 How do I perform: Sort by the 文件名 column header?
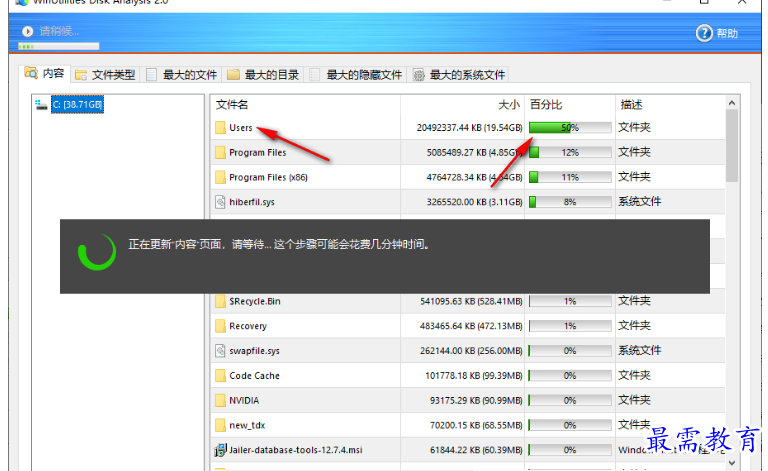[232, 105]
